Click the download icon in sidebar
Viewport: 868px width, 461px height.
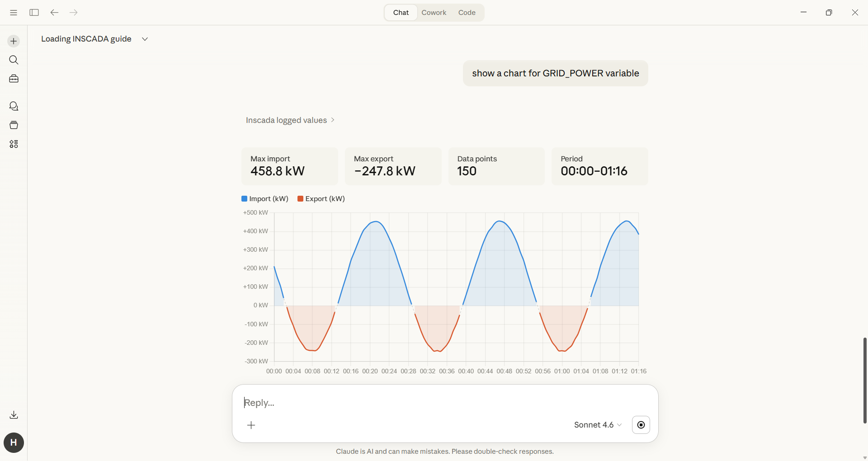point(14,415)
